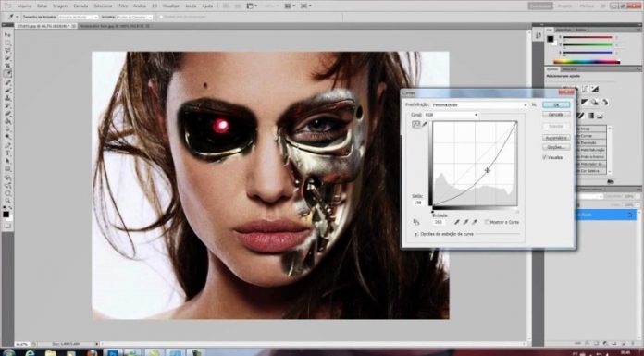This screenshot has width=644, height=356.
Task: Click Cancelar in the Curves dialog
Action: [556, 114]
